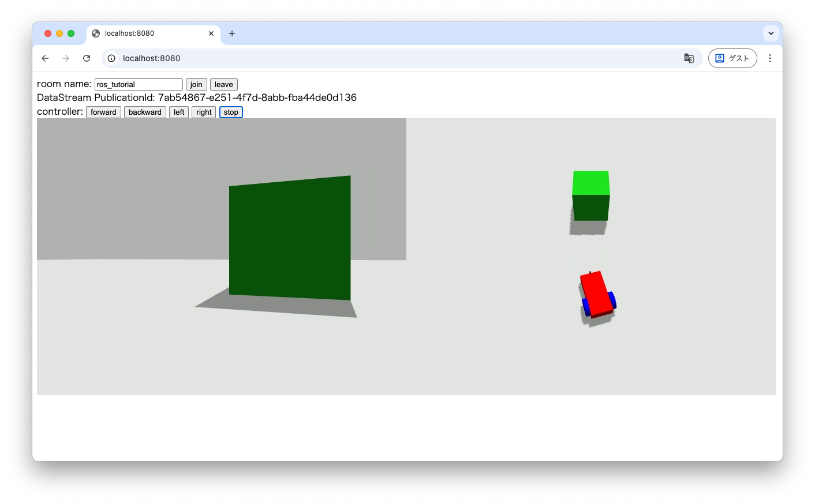This screenshot has height=504, width=815.
Task: Open the guest profile button
Action: coord(732,58)
